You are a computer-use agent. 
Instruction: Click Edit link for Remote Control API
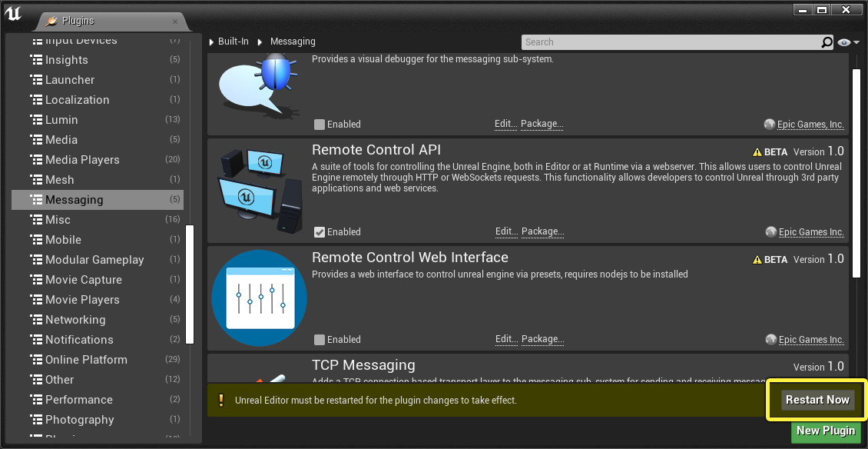pyautogui.click(x=506, y=231)
